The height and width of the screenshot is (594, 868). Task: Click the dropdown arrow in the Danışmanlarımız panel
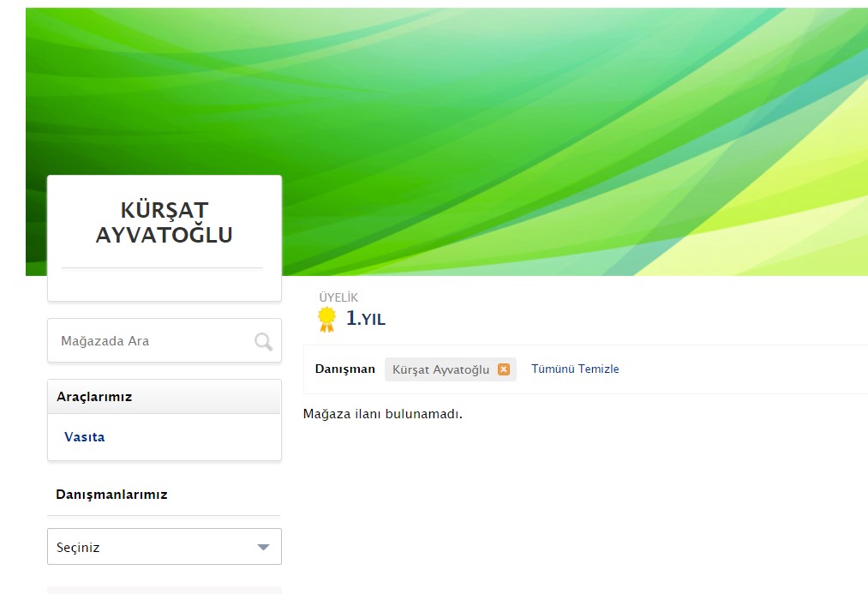(x=263, y=546)
